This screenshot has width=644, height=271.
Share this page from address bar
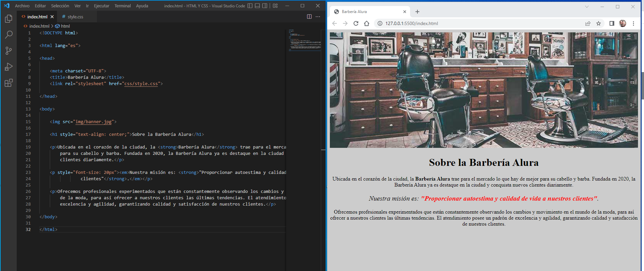[588, 23]
